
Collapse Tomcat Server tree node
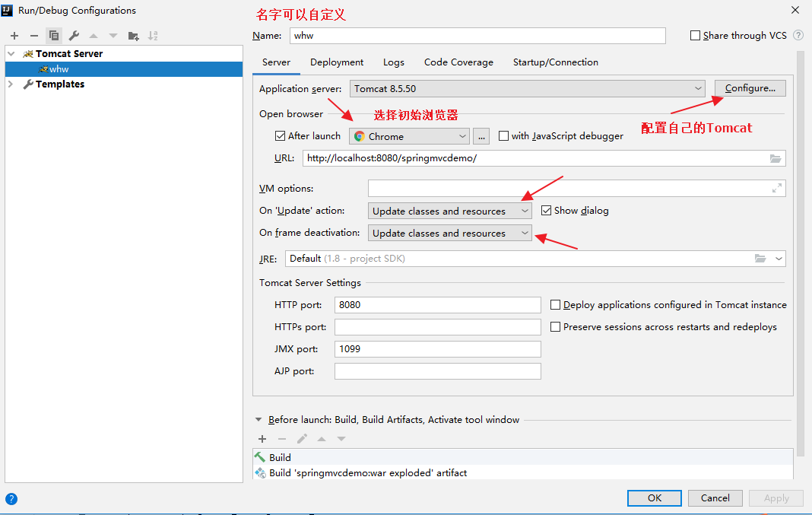tap(11, 54)
